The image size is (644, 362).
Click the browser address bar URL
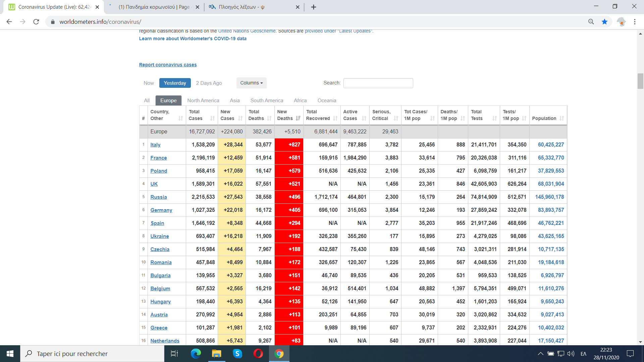[x=100, y=22]
